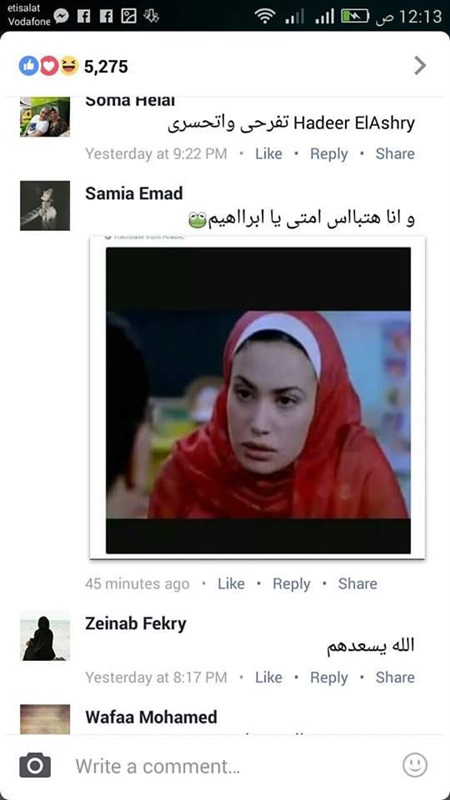Reply to Samia Emad's comment
Image resolution: width=450 pixels, height=800 pixels.
coord(291,584)
